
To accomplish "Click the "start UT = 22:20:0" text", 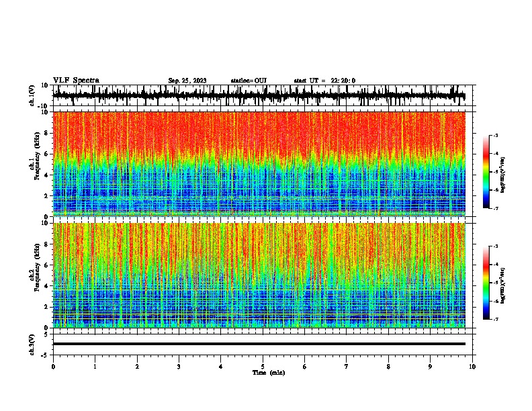I will click(324, 81).
